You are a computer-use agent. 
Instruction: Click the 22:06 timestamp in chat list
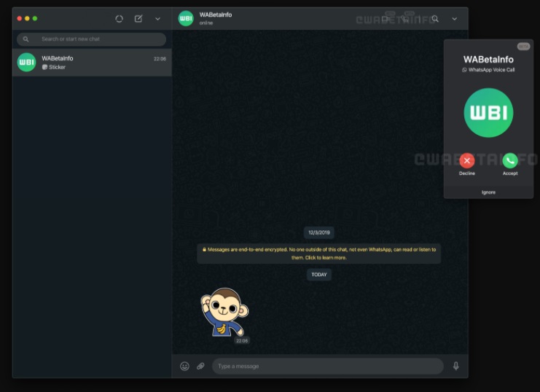click(160, 59)
